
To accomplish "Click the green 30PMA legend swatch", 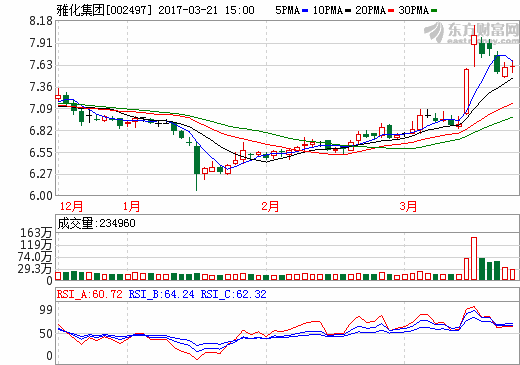I will pyautogui.click(x=434, y=11).
